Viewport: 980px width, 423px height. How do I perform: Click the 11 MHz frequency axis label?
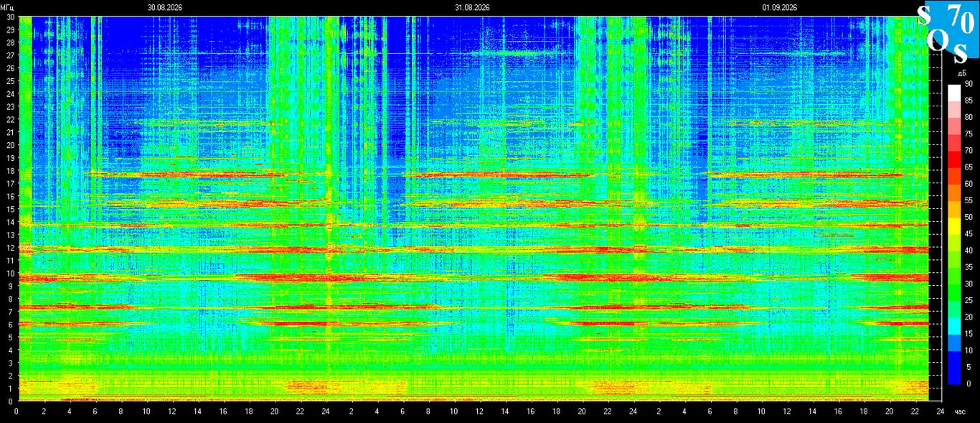click(x=11, y=261)
